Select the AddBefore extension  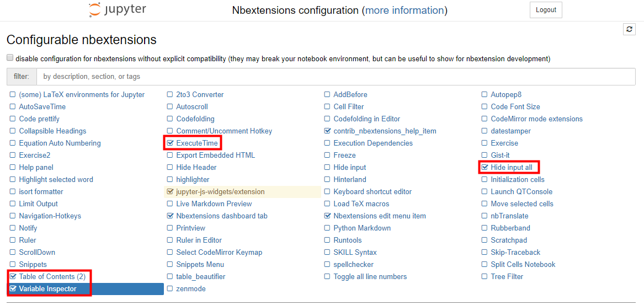point(350,95)
